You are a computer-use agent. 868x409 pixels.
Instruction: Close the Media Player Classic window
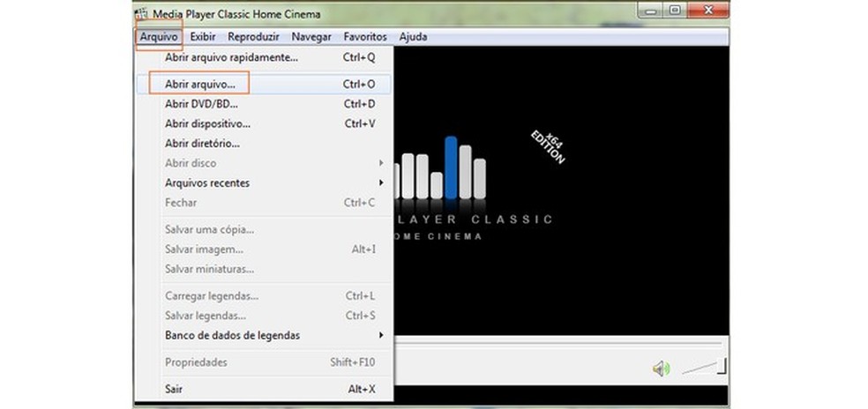707,10
